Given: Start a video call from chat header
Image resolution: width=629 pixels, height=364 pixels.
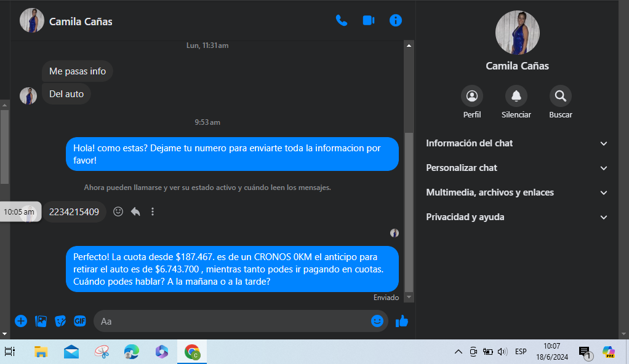Looking at the screenshot, I should click(369, 20).
